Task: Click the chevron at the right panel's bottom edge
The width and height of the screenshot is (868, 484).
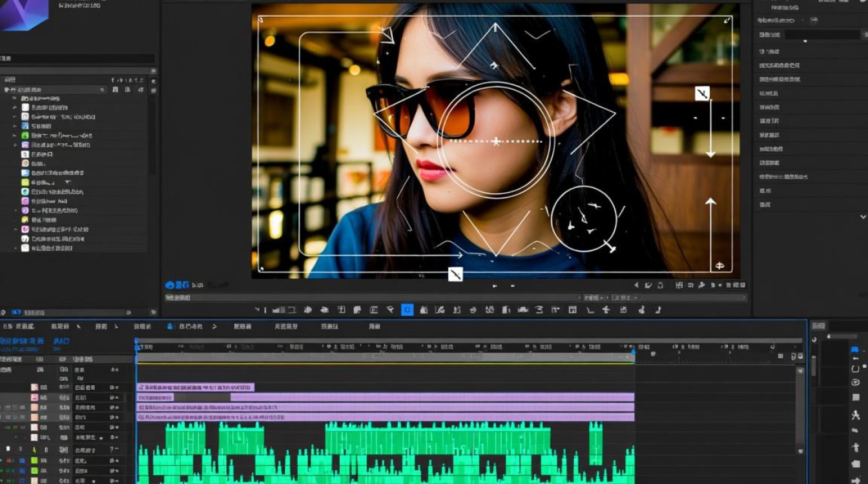Action: tap(863, 217)
